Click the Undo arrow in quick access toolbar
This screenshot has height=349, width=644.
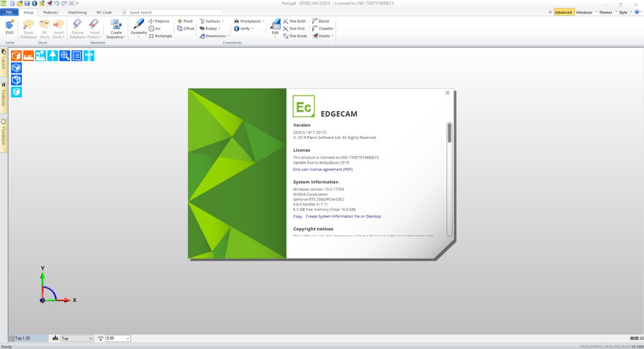[56, 4]
